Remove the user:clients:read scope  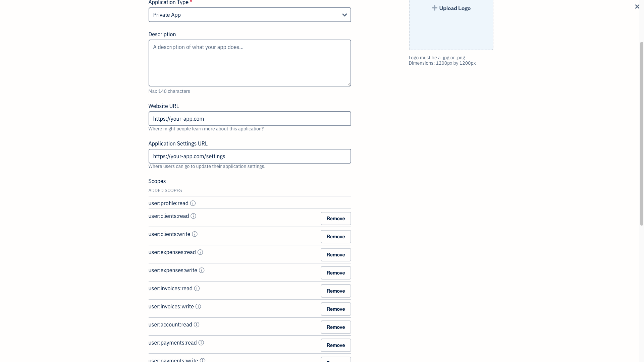point(336,219)
